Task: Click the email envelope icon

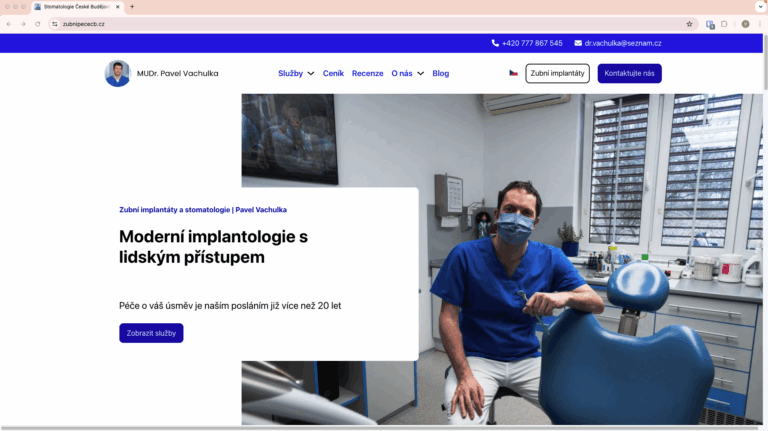Action: 578,43
